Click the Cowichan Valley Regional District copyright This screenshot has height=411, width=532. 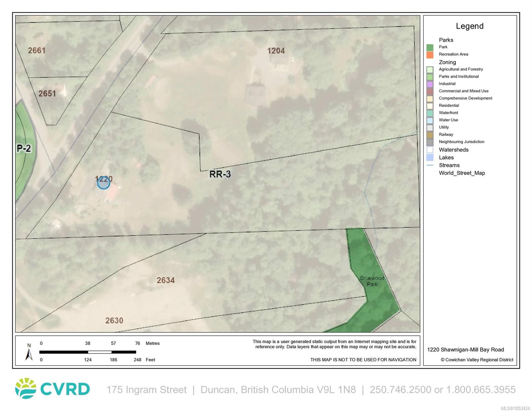[477, 360]
